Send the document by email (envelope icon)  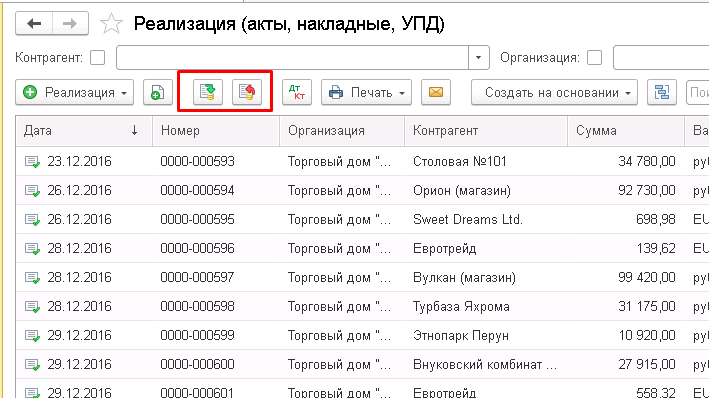(x=436, y=92)
